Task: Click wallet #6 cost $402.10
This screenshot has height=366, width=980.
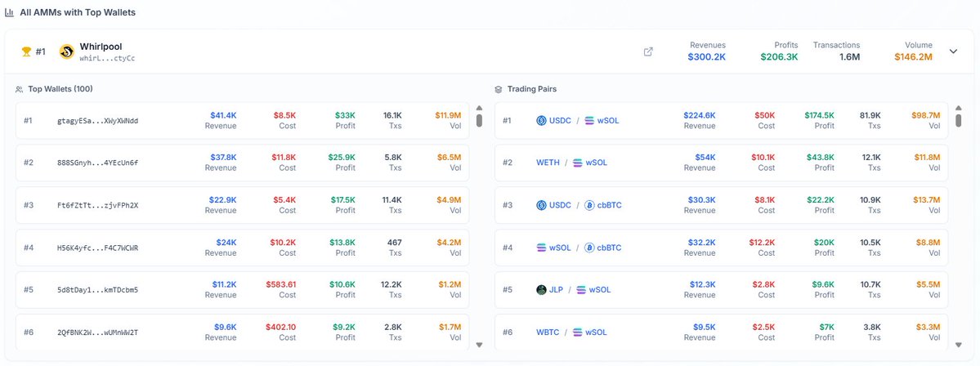Action: pos(280,327)
